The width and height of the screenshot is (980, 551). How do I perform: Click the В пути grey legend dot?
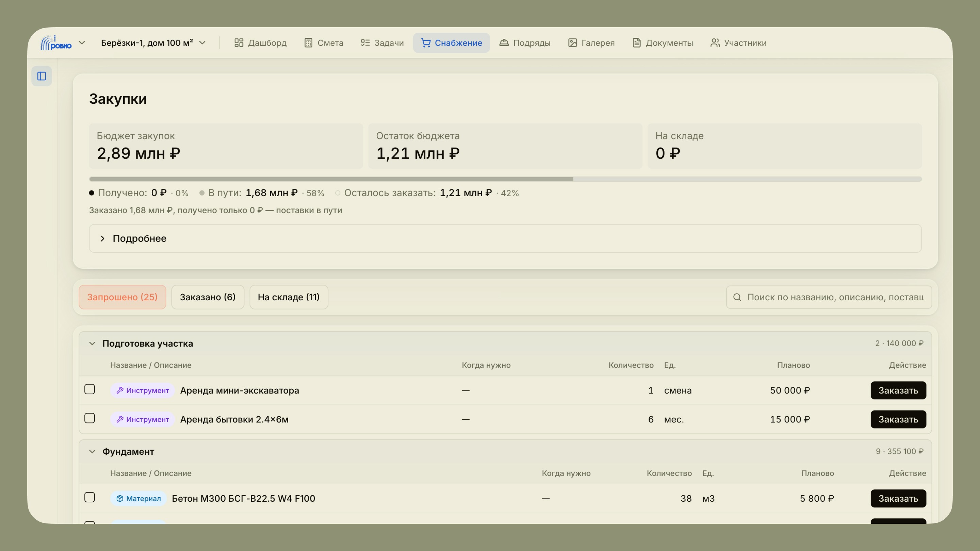[x=202, y=193]
